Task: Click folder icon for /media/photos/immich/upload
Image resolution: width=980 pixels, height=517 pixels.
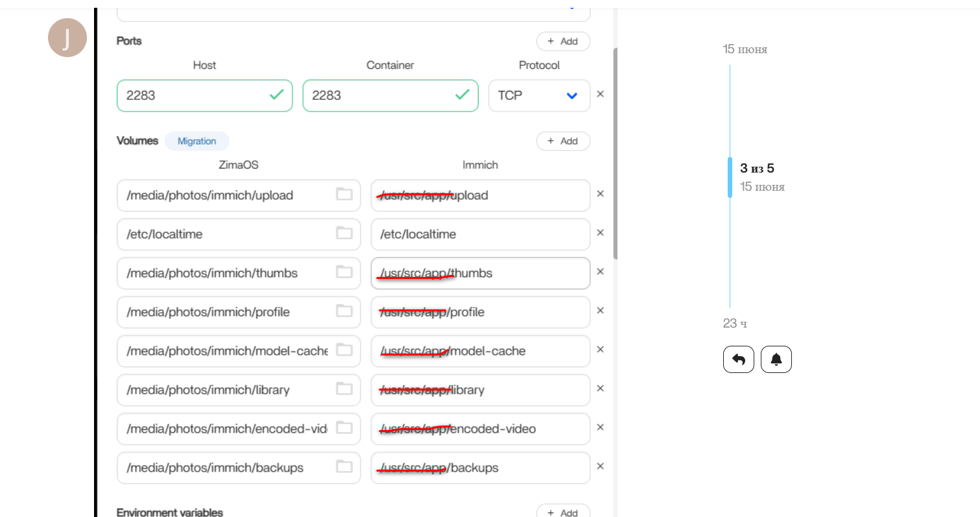Action: [x=344, y=194]
